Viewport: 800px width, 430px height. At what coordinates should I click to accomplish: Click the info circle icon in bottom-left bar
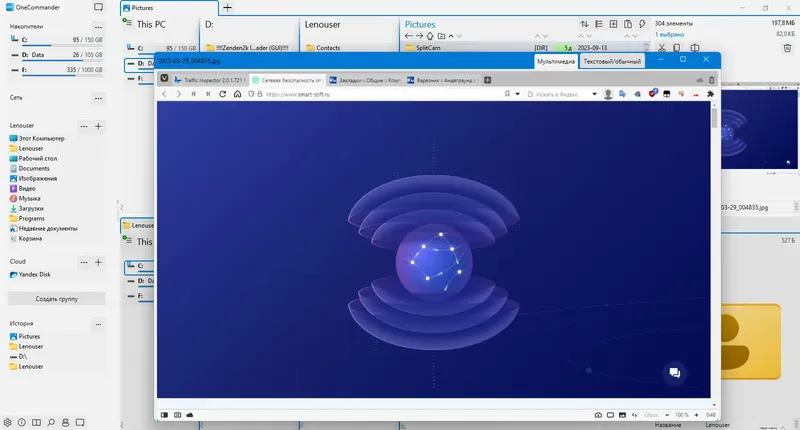click(21, 422)
